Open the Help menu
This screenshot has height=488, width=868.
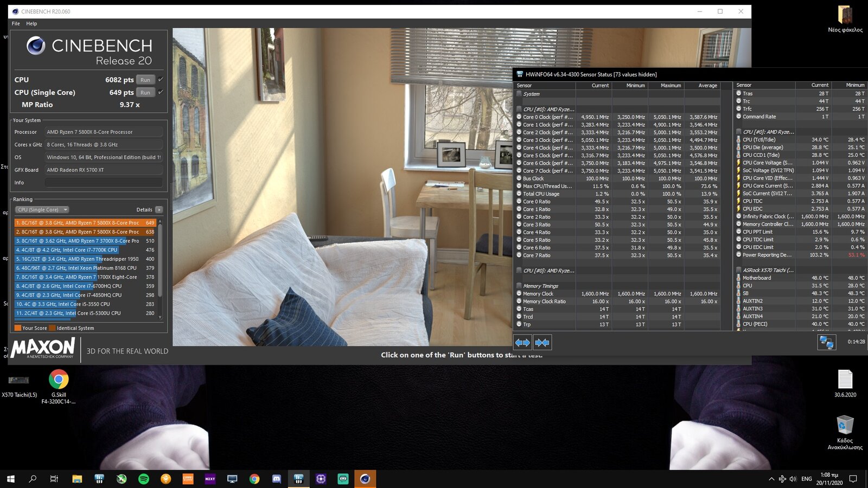31,23
